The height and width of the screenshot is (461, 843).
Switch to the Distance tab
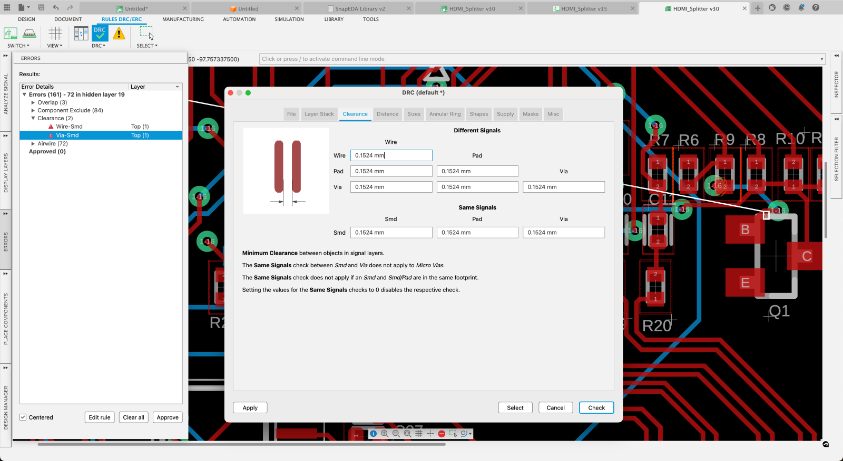[387, 114]
